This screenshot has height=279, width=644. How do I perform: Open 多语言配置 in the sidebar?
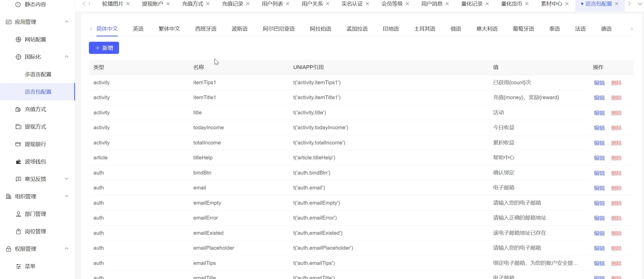[x=38, y=75]
